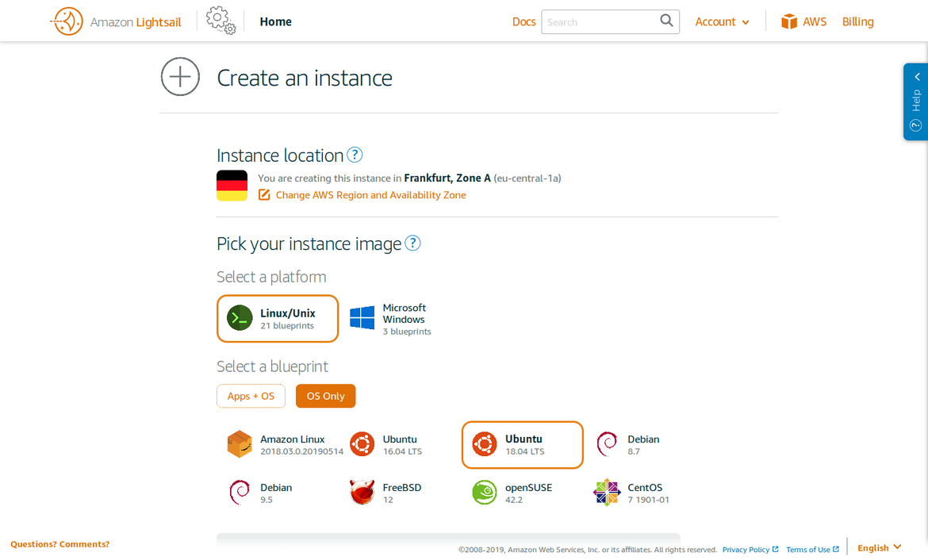Click the large plus circle icon
The height and width of the screenshot is (560, 928).
tap(181, 76)
